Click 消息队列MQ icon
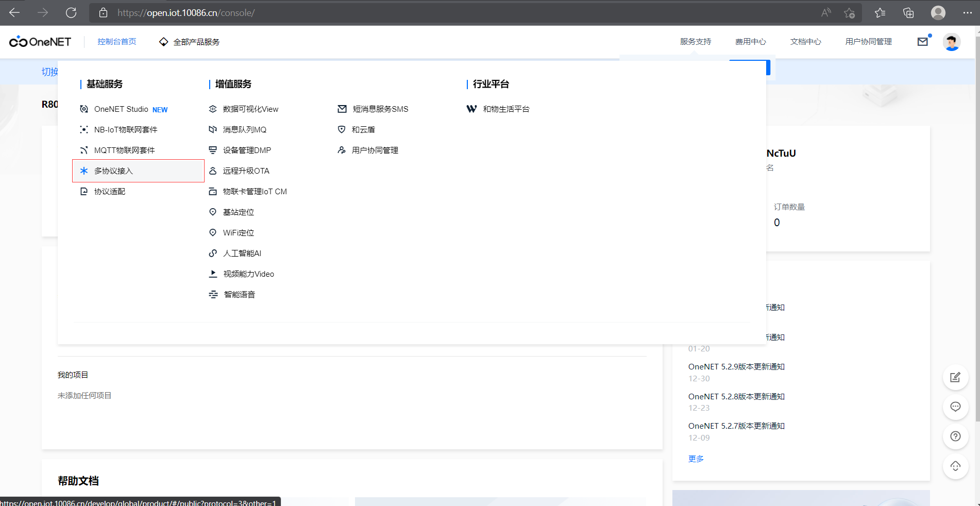The width and height of the screenshot is (980, 506). [x=213, y=130]
